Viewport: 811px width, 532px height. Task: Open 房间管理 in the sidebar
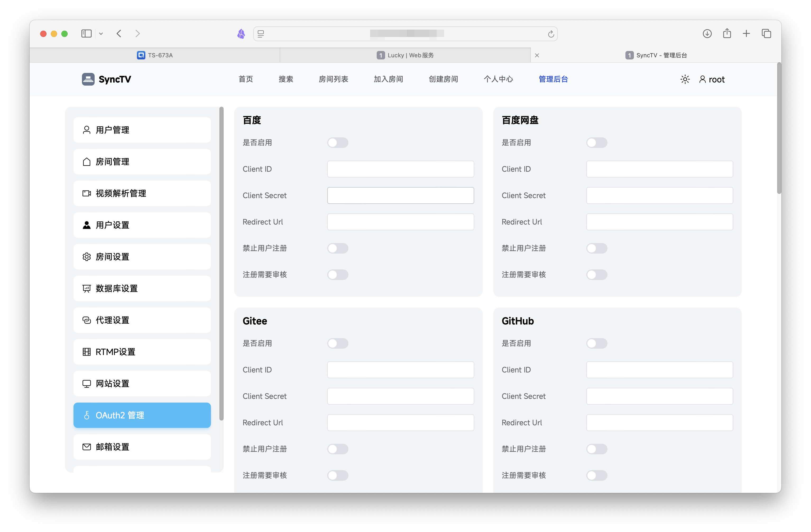click(x=142, y=161)
